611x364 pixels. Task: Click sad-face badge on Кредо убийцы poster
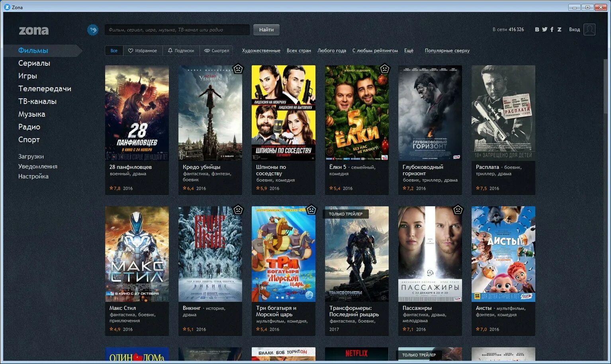click(x=238, y=69)
